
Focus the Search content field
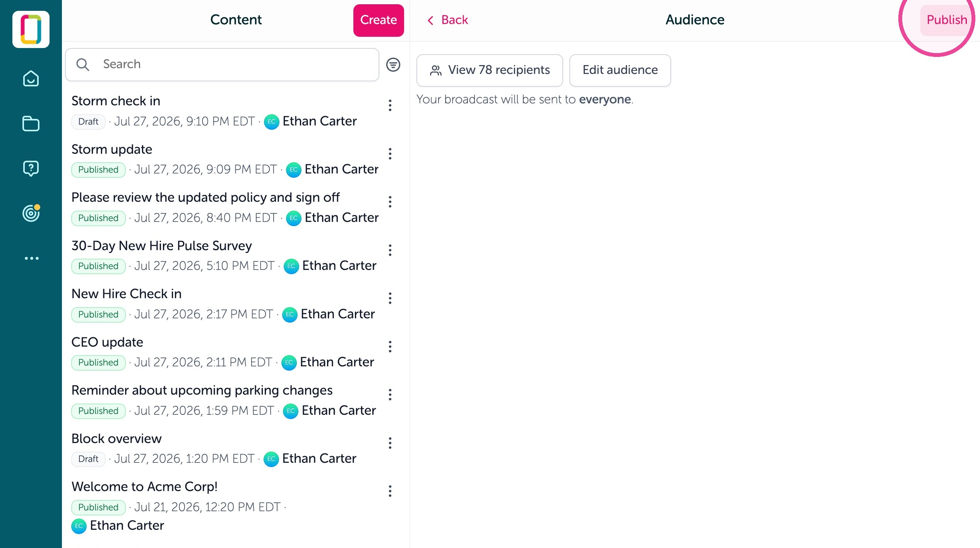point(222,64)
